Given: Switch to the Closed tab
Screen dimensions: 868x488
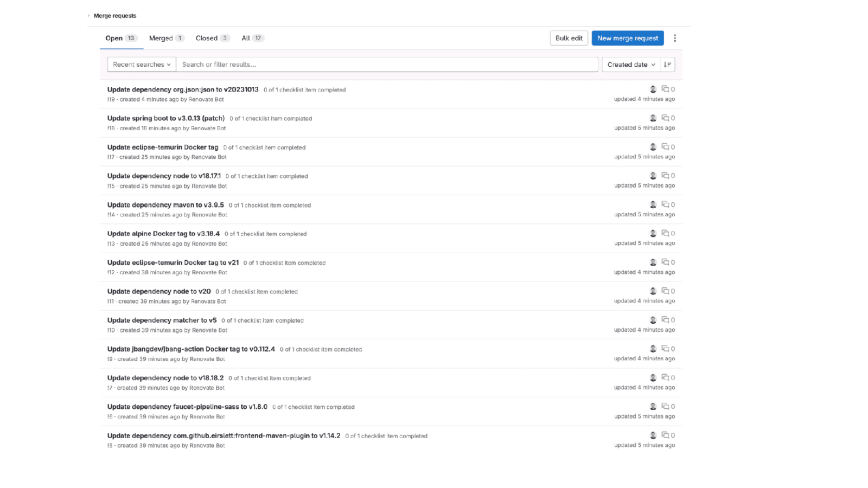Looking at the screenshot, I should click(x=213, y=38).
